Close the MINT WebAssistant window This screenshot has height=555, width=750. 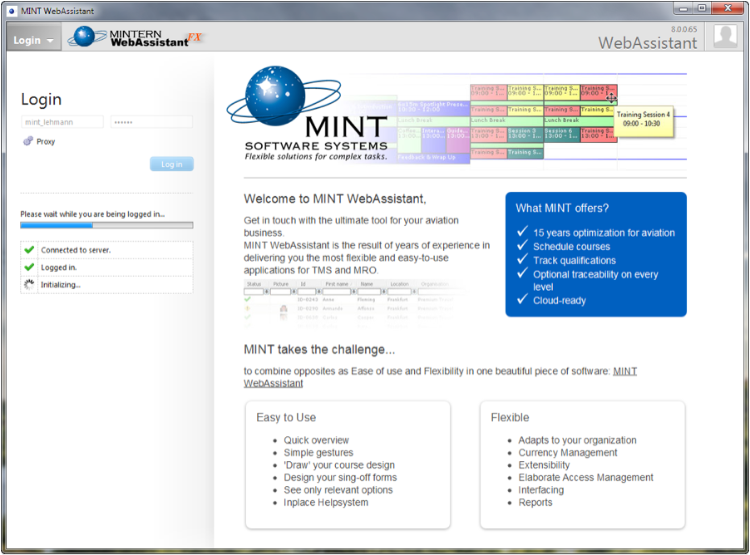click(x=728, y=8)
